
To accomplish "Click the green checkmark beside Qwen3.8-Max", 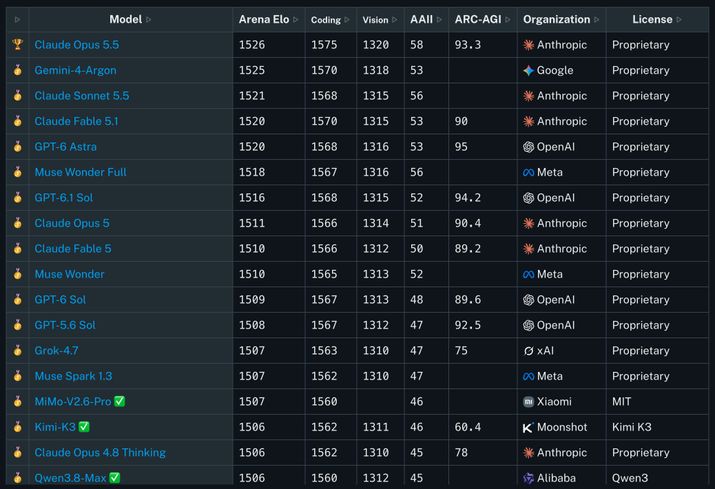I will 115,478.
